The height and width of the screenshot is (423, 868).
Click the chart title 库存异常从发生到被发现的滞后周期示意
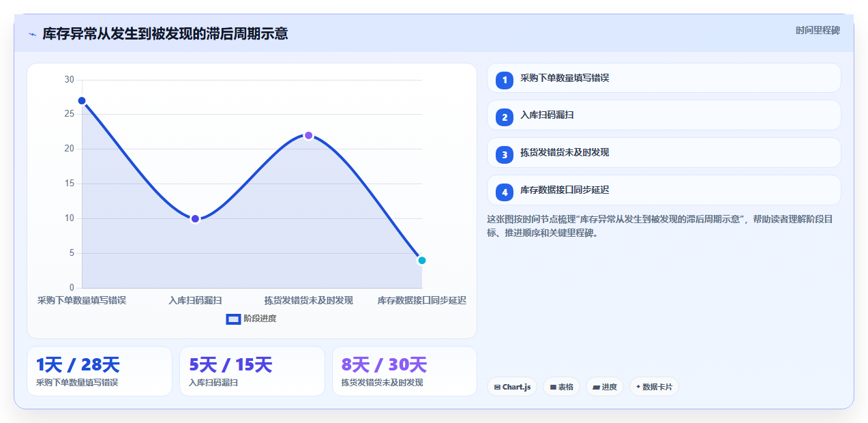165,33
